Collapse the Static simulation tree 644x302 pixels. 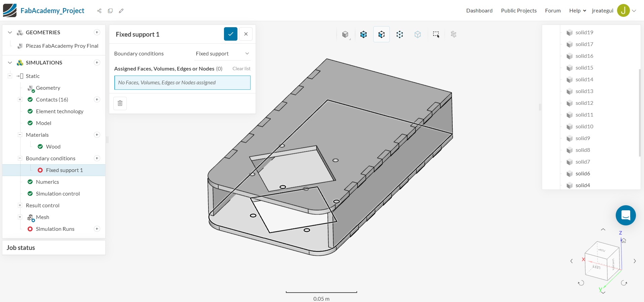10,76
